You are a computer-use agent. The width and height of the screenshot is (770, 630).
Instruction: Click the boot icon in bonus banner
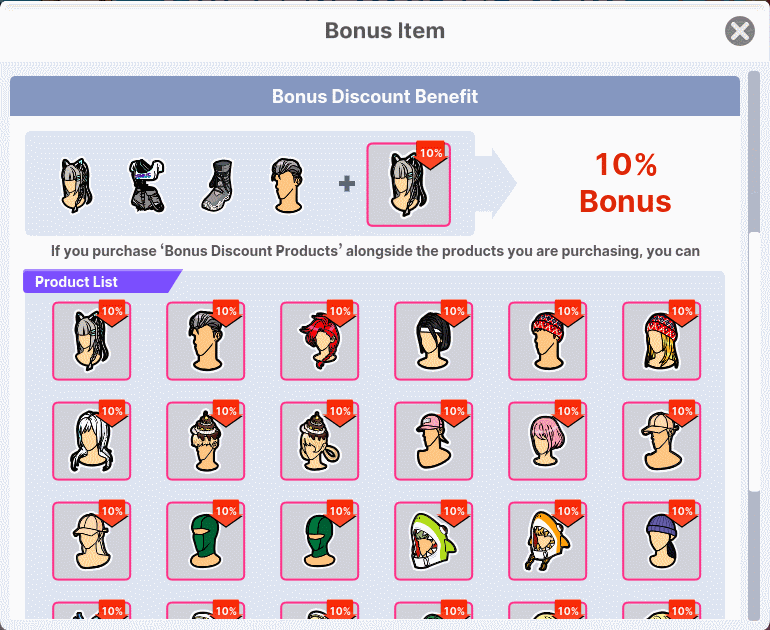click(x=218, y=185)
